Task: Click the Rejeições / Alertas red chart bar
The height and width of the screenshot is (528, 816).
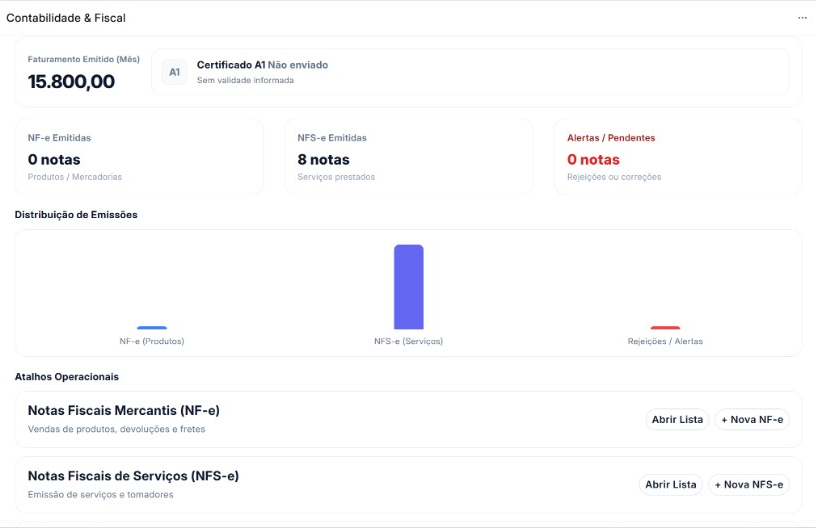Action: 665,328
